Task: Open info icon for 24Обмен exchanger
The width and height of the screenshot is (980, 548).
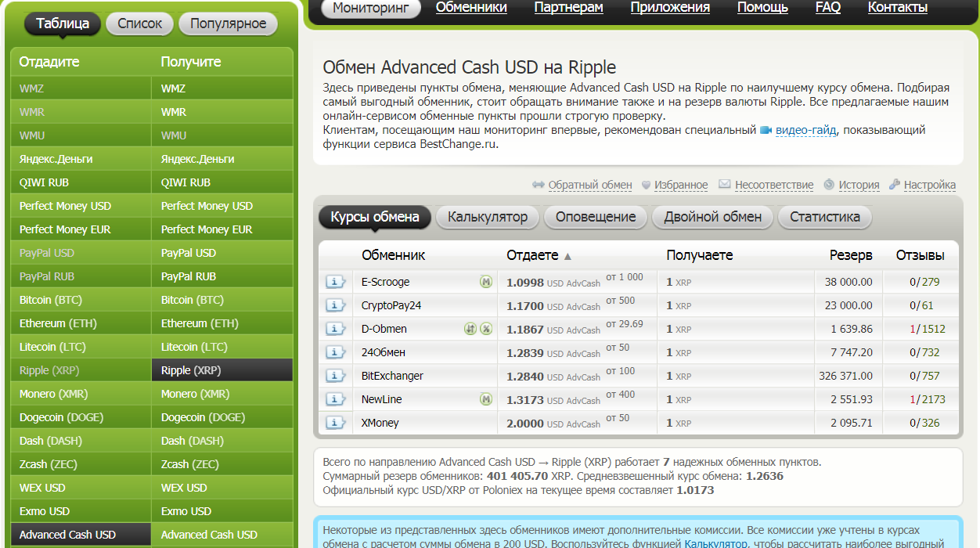Action: coord(336,352)
